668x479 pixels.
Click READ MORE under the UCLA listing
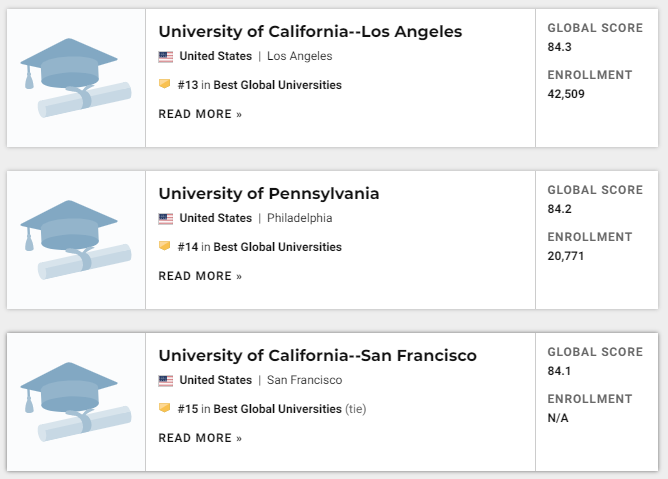[x=200, y=114]
